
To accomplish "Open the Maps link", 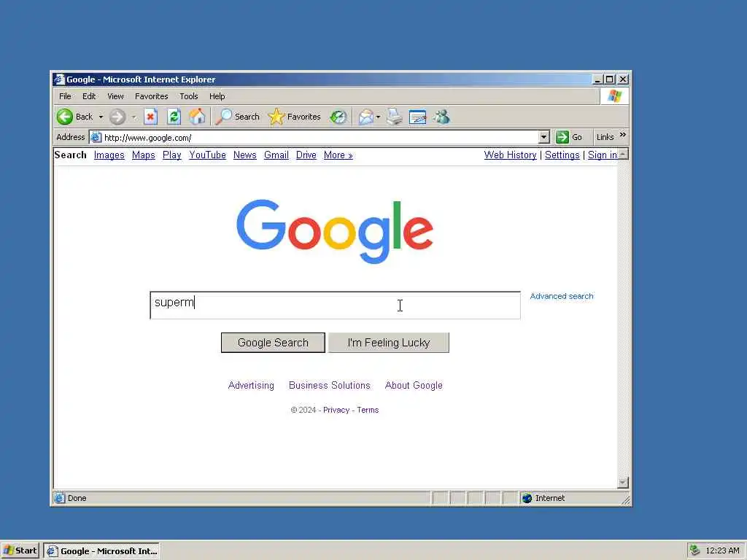I will (144, 155).
